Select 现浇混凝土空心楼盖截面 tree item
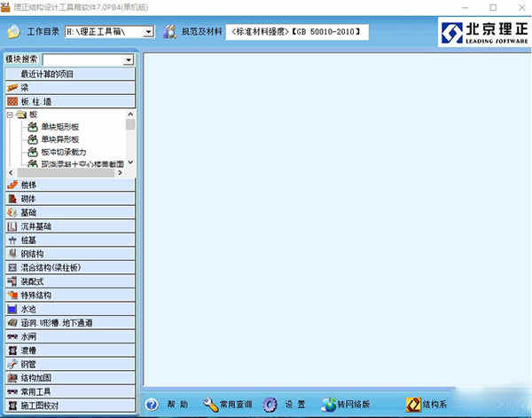 82,164
